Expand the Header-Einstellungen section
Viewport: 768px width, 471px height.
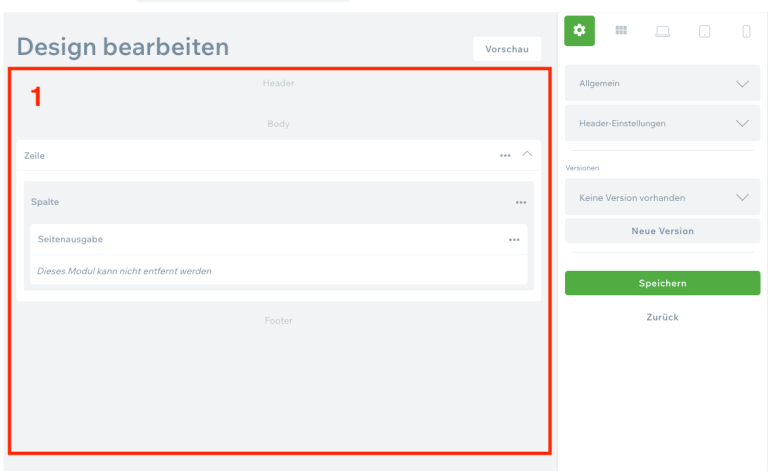click(x=662, y=124)
